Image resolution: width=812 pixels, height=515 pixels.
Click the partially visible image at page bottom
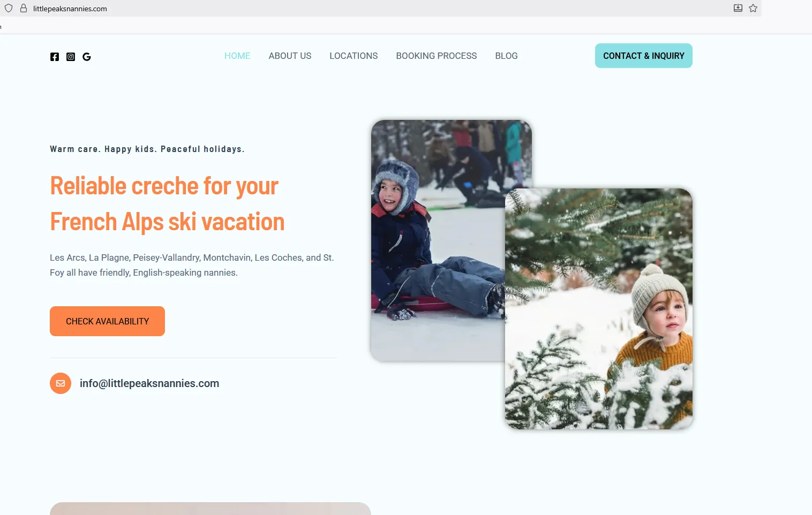[x=210, y=509]
